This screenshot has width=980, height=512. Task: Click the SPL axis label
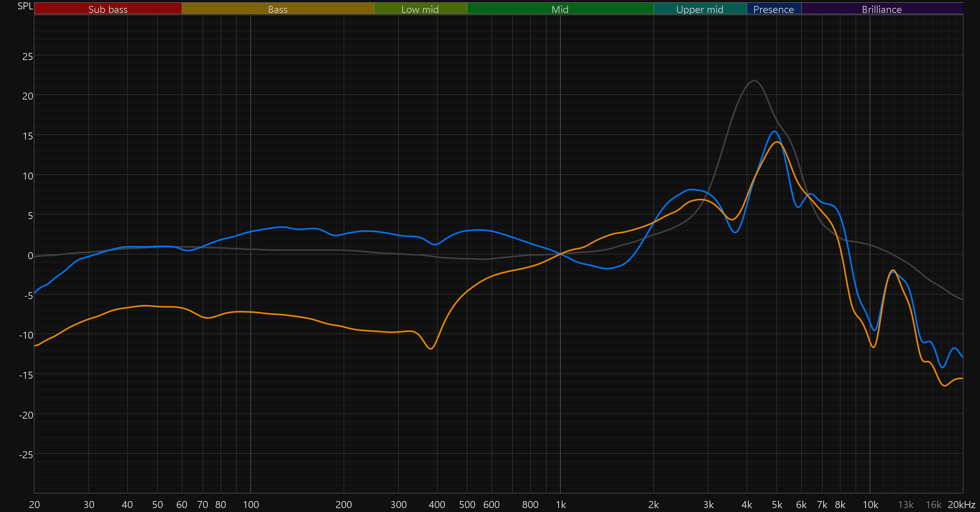coord(25,6)
